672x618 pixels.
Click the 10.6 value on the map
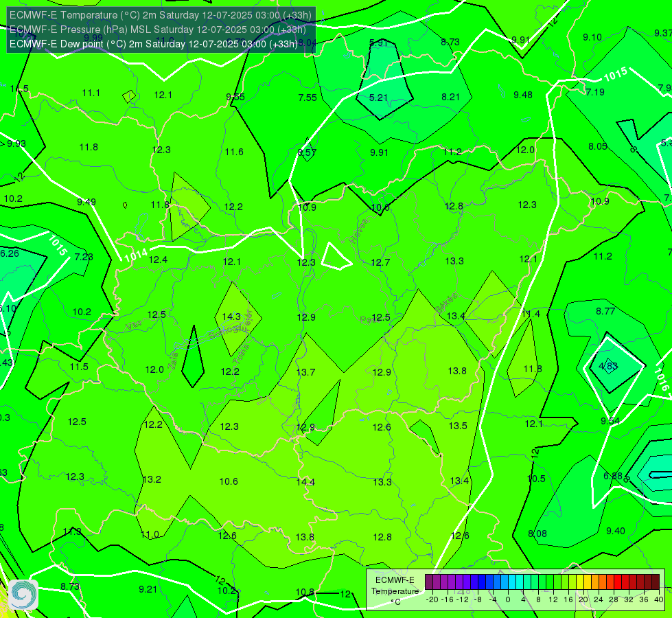(x=229, y=481)
